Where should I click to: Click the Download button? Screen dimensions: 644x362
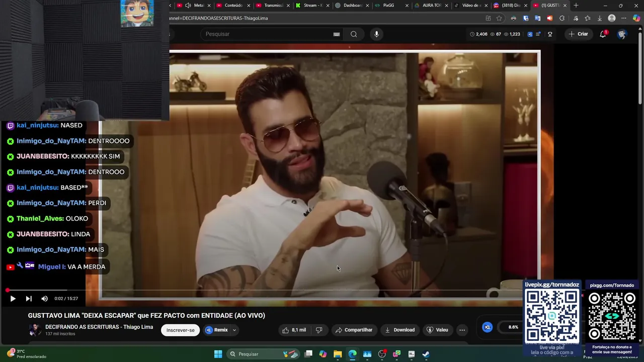[400, 330]
